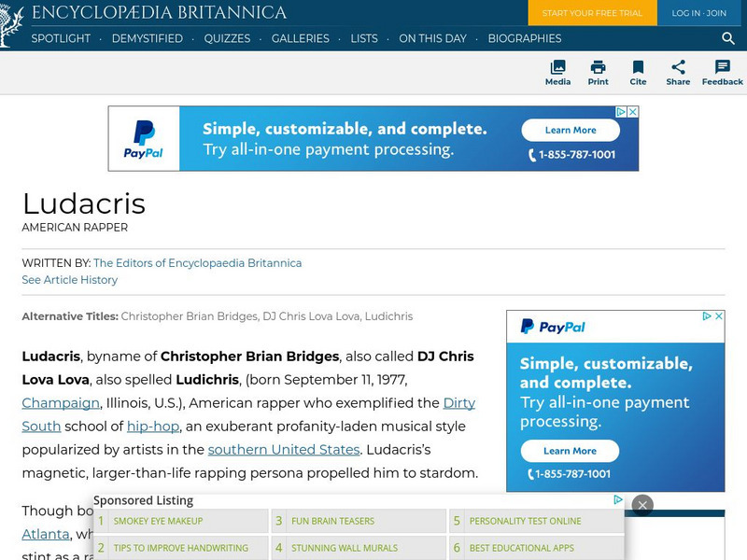Click PayPal logo in sidebar ad
747x560 pixels.
point(553,327)
